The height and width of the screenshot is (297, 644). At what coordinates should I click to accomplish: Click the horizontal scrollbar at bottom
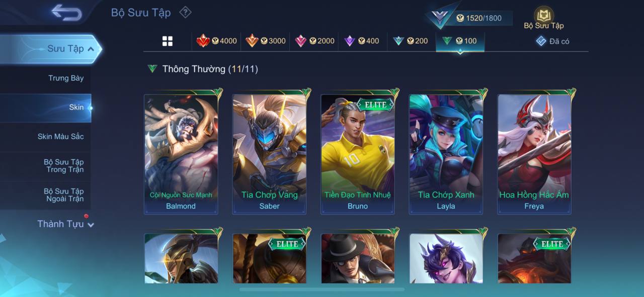(x=322, y=289)
